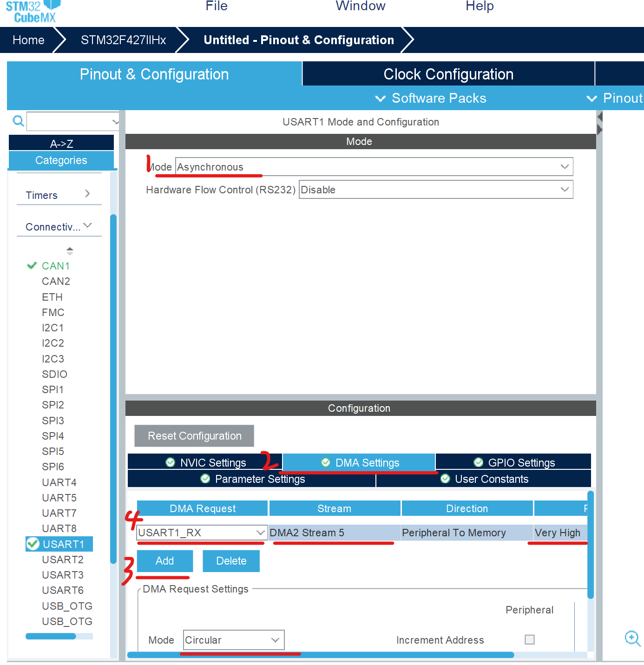
Task: Select the A->Z sorting button
Action: pos(61,143)
